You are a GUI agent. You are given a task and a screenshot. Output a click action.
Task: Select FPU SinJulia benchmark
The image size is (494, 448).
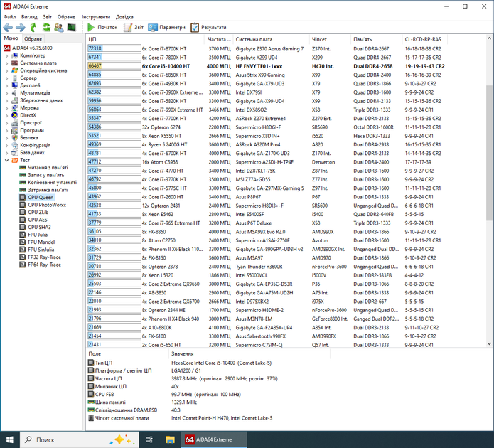tap(41, 250)
